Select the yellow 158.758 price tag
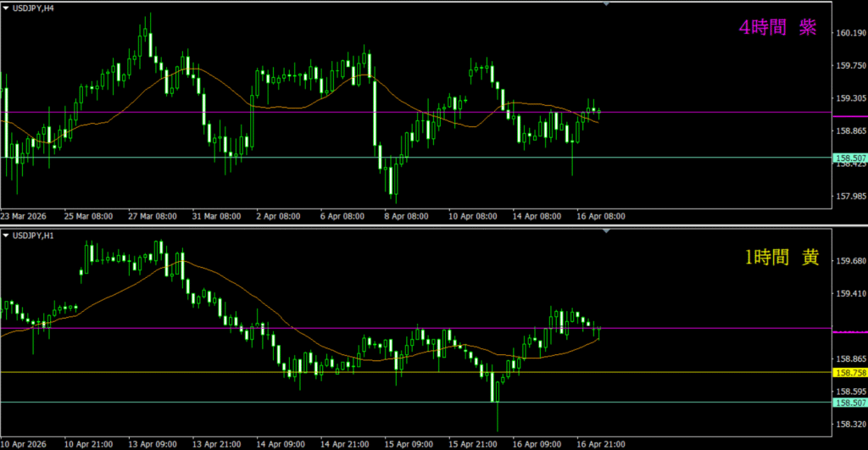Image resolution: width=868 pixels, height=450 pixels. [x=849, y=373]
